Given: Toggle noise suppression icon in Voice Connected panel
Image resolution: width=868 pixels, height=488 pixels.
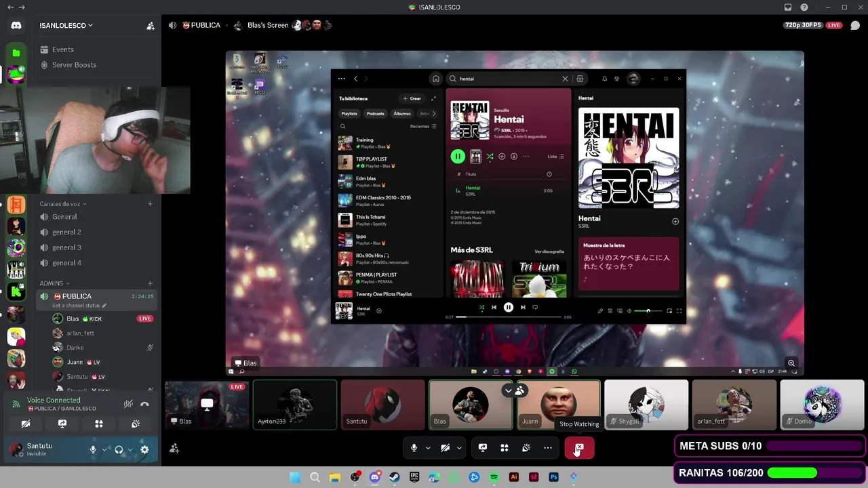Looking at the screenshot, I should [128, 404].
